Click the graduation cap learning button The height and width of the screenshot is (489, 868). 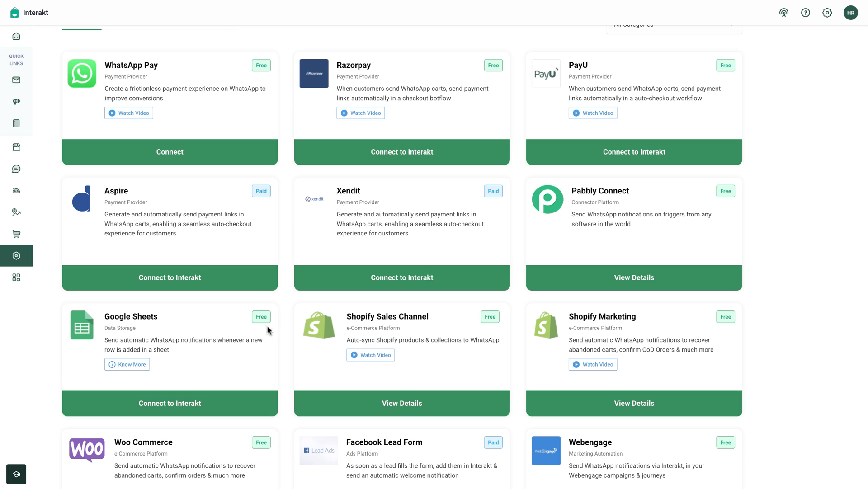[16, 474]
